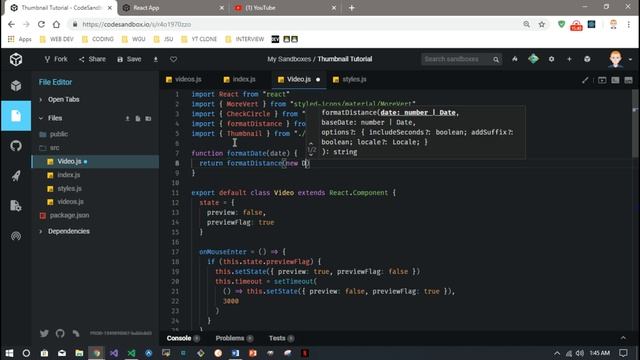Focus the Search sandboxes input field
Viewport: 640px width, 360px height.
[x=456, y=60]
